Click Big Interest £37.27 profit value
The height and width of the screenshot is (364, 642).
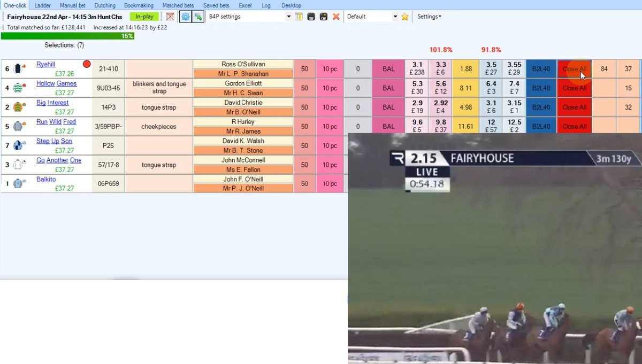pos(64,112)
